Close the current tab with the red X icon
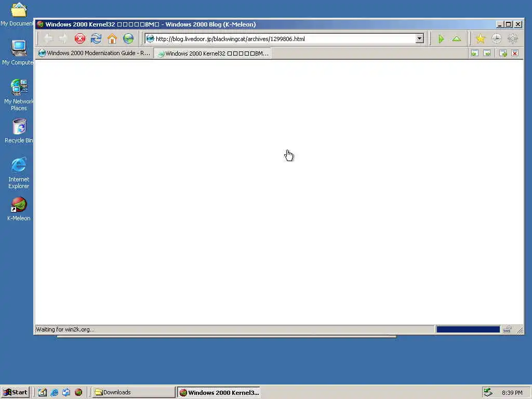Viewport: 532px width, 399px height. [x=515, y=54]
